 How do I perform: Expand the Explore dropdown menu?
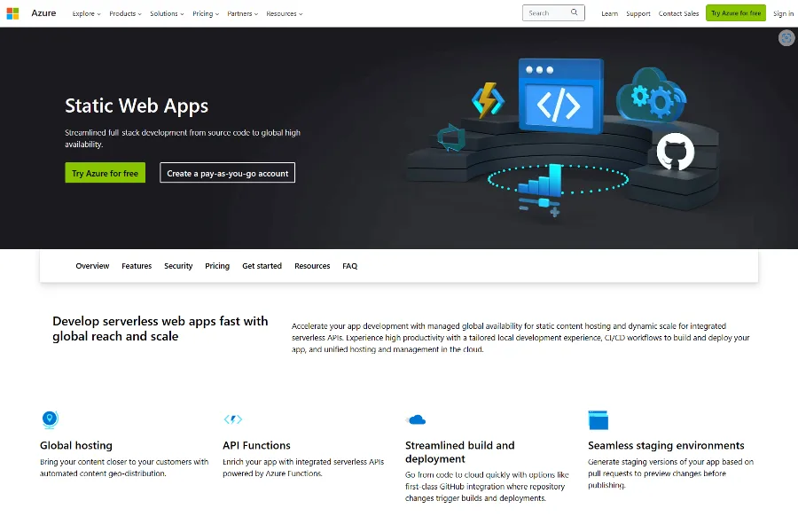click(86, 14)
